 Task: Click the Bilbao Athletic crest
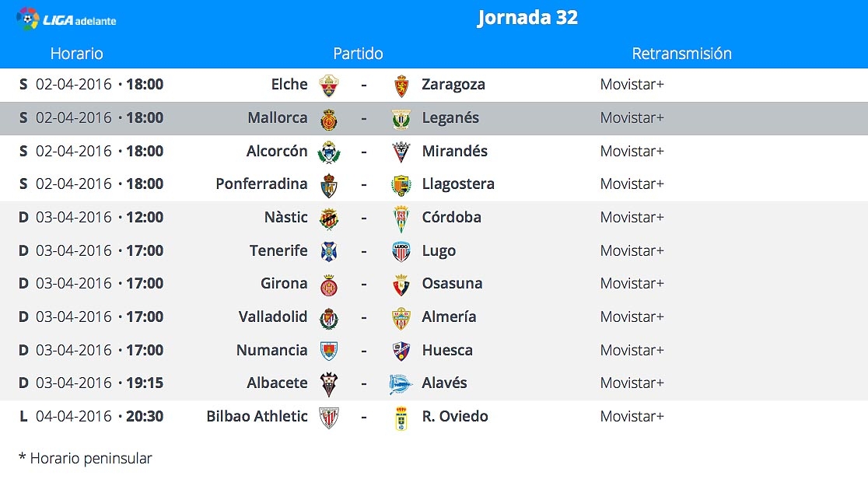(329, 418)
